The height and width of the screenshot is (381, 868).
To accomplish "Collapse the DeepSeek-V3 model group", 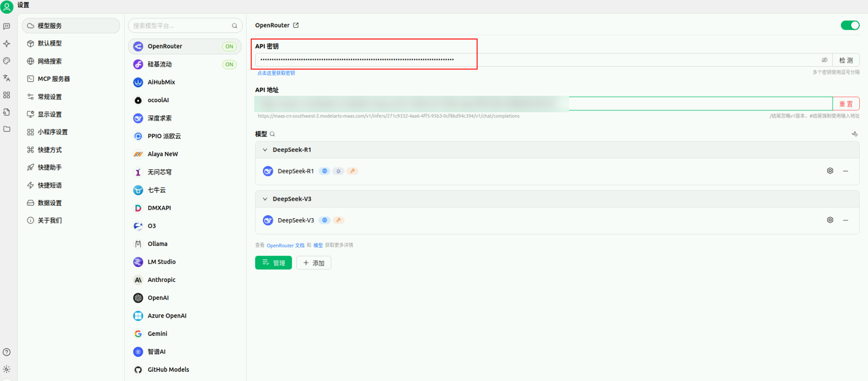I will [x=265, y=199].
